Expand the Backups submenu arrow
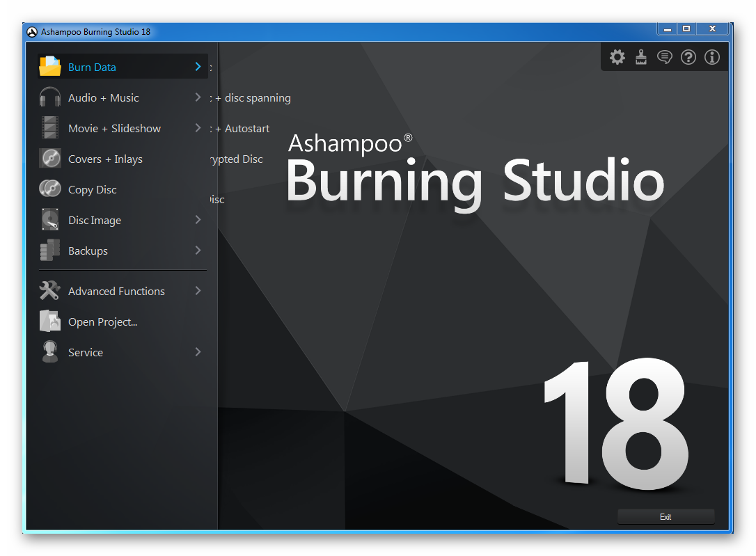The height and width of the screenshot is (556, 756). pyautogui.click(x=198, y=250)
